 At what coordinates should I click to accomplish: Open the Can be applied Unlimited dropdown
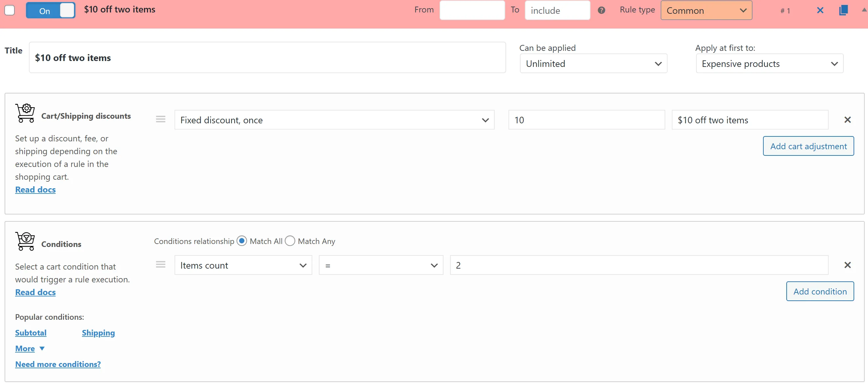[593, 64]
